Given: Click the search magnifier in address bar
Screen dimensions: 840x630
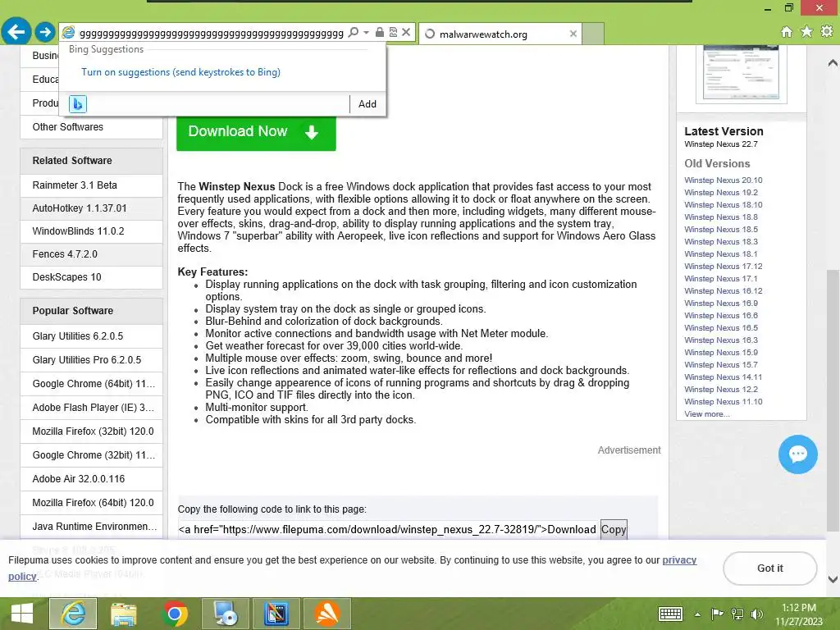Looking at the screenshot, I should point(353,33).
